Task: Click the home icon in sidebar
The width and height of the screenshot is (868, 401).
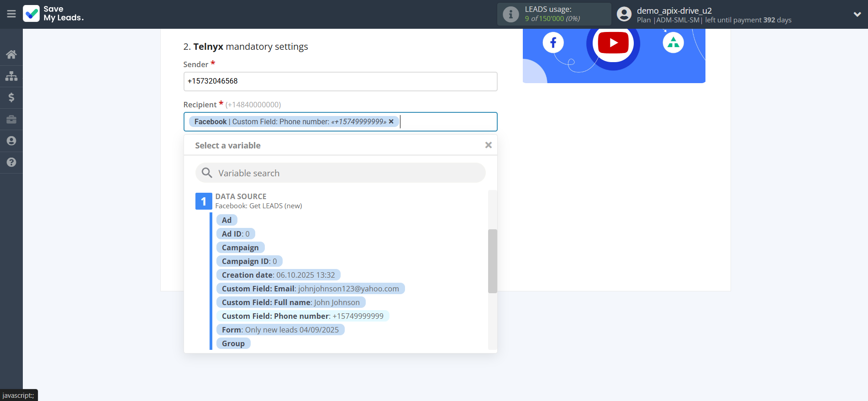Action: 11,55
